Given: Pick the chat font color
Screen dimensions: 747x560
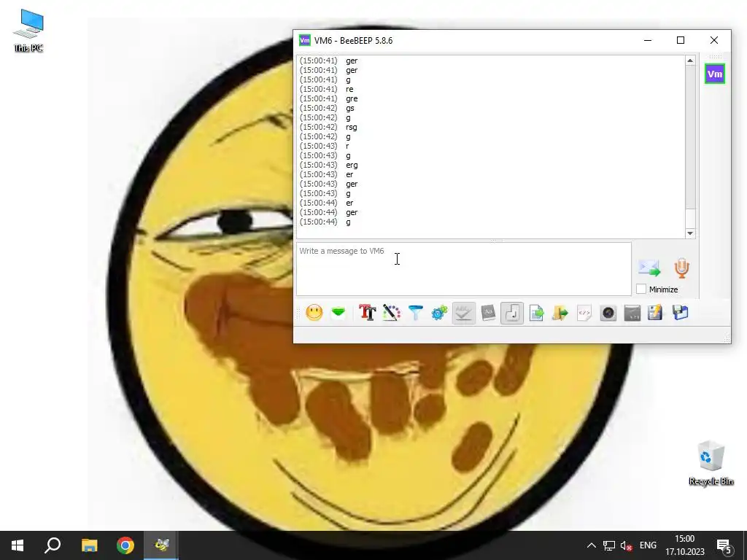Looking at the screenshot, I should click(x=391, y=313).
